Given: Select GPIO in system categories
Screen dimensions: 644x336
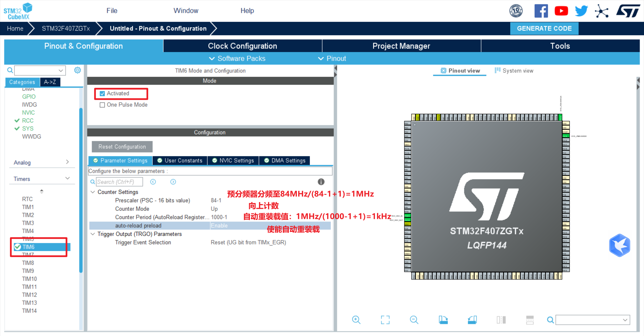Looking at the screenshot, I should point(29,97).
